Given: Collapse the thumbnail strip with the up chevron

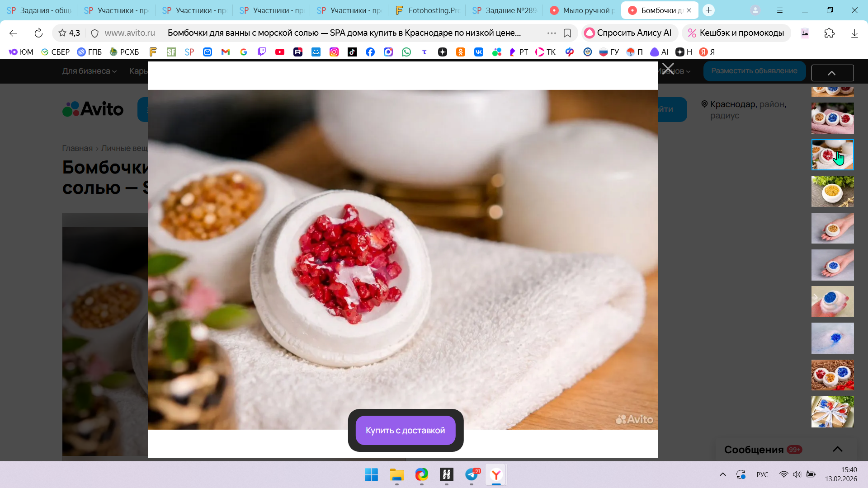Looking at the screenshot, I should coord(832,73).
